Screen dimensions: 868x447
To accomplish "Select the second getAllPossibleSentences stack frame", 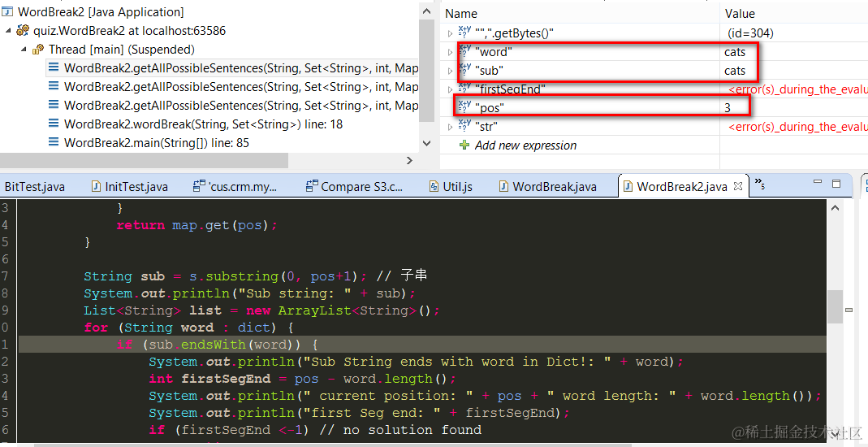I will pos(232,87).
